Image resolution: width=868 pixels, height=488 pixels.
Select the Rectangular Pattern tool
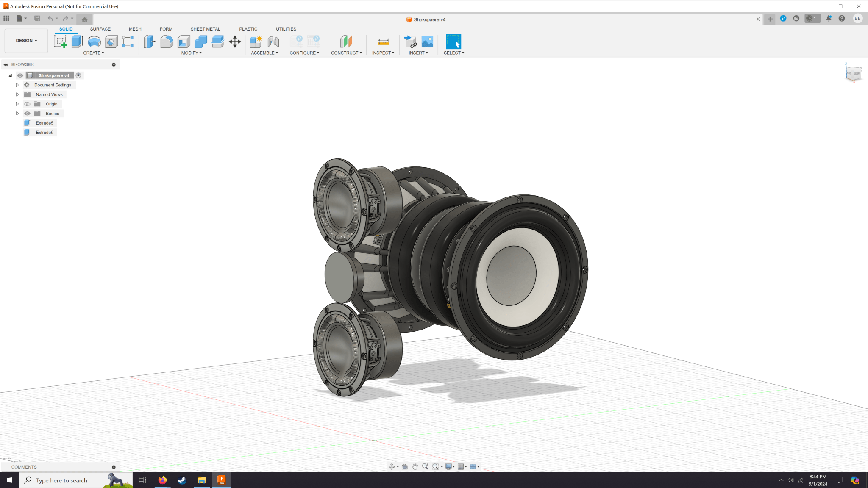pos(128,42)
